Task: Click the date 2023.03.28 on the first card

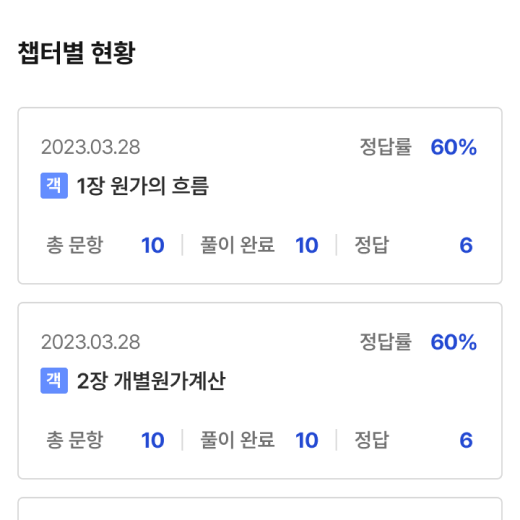Action: pyautogui.click(x=90, y=147)
